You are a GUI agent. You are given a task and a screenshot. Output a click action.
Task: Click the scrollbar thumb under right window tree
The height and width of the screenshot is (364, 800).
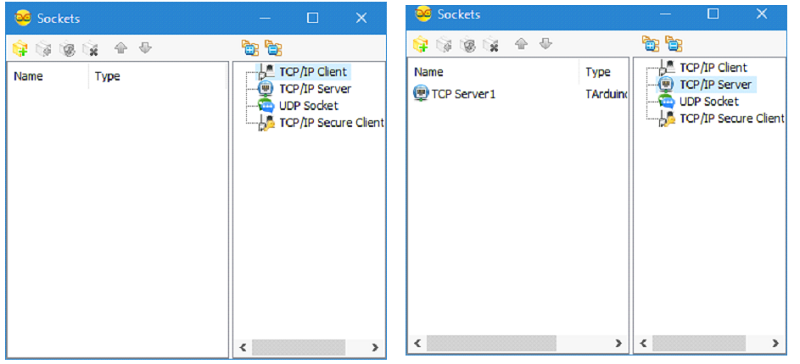699,343
